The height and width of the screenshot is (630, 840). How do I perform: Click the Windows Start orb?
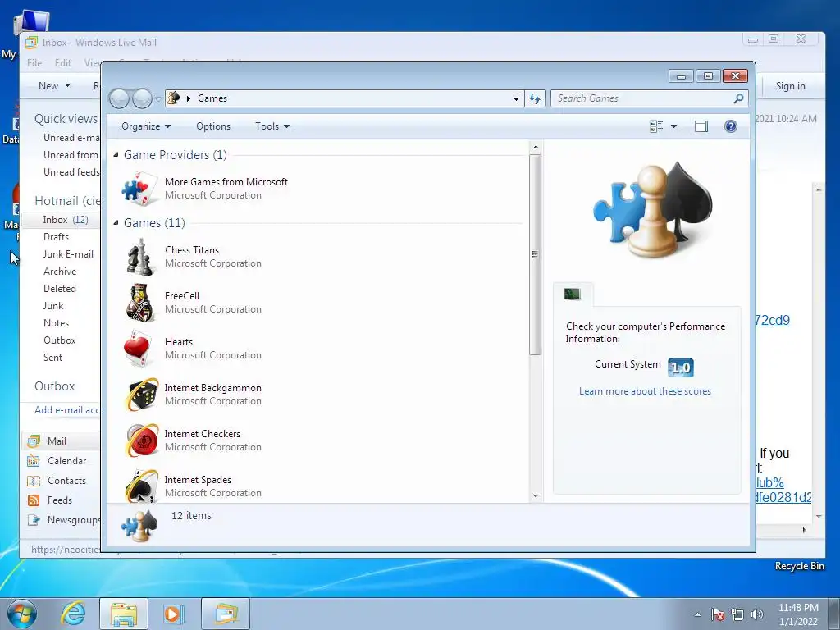click(x=22, y=614)
